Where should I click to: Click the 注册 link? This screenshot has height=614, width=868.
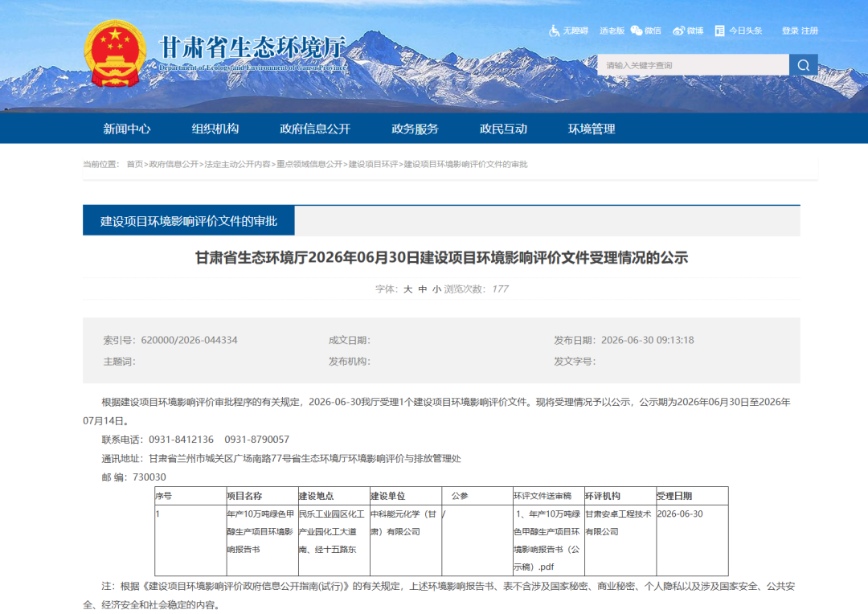click(x=809, y=31)
